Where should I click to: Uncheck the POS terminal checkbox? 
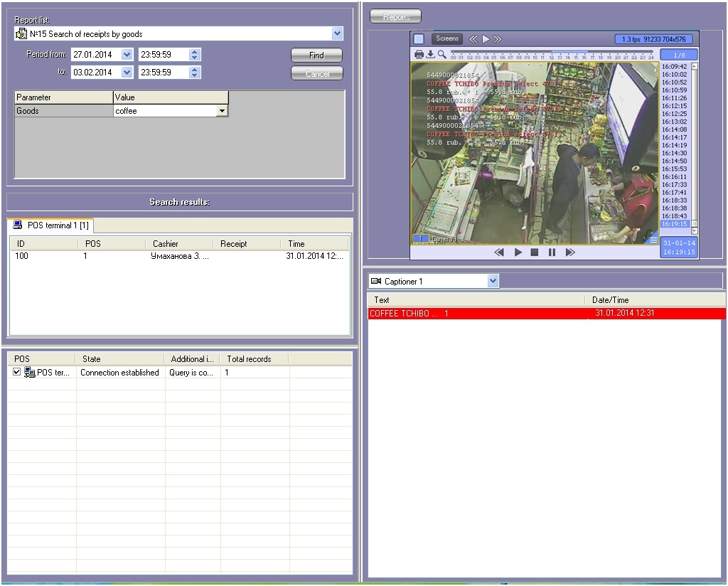(x=17, y=372)
